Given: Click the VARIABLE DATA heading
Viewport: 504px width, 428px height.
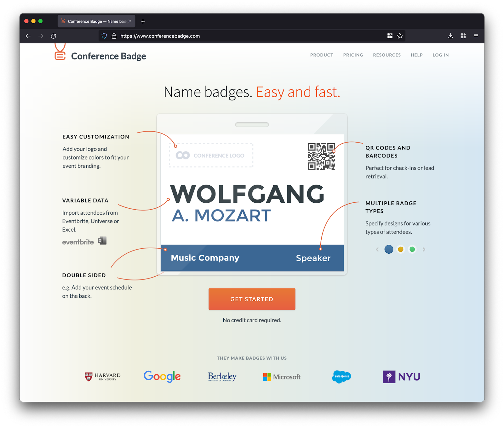Looking at the screenshot, I should pyautogui.click(x=85, y=200).
